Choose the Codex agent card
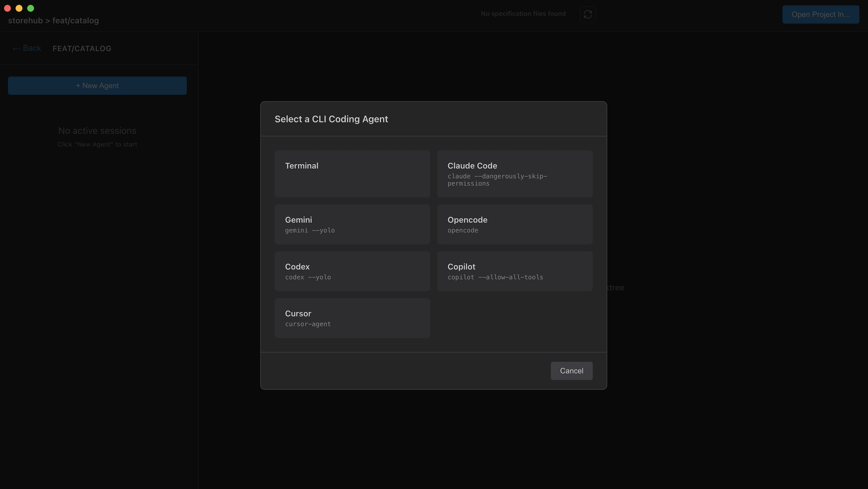 352,271
